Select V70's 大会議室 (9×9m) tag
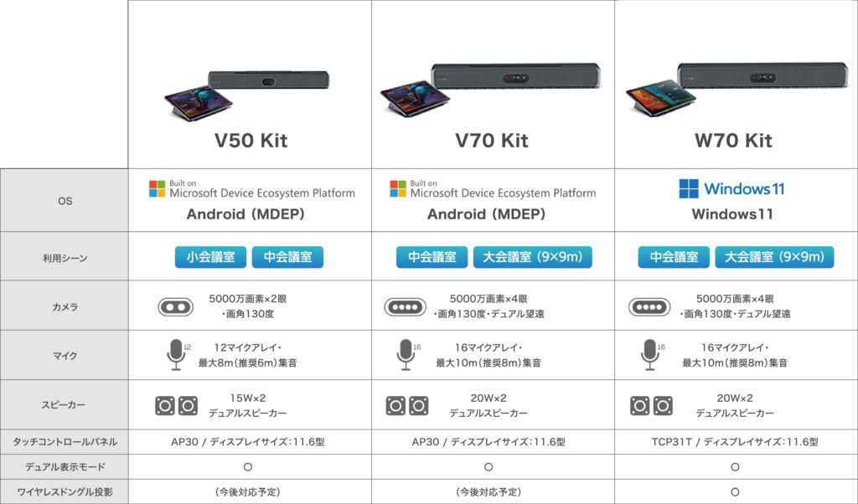The height and width of the screenshot is (504, 858). (532, 257)
